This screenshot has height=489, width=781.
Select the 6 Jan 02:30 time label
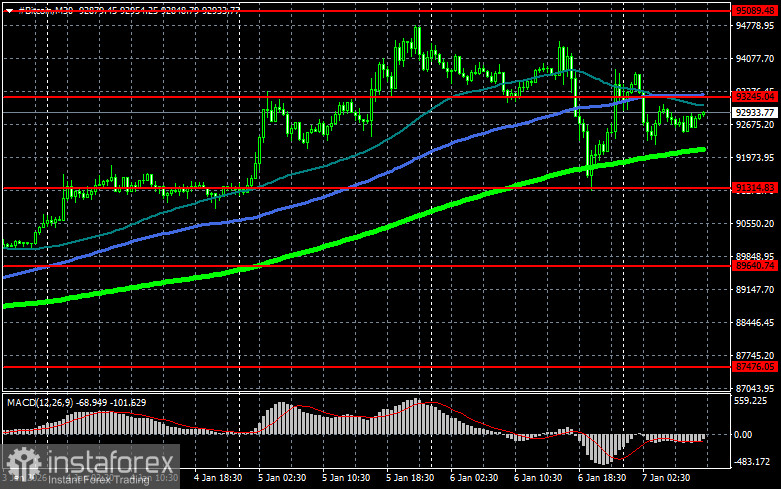(x=474, y=478)
